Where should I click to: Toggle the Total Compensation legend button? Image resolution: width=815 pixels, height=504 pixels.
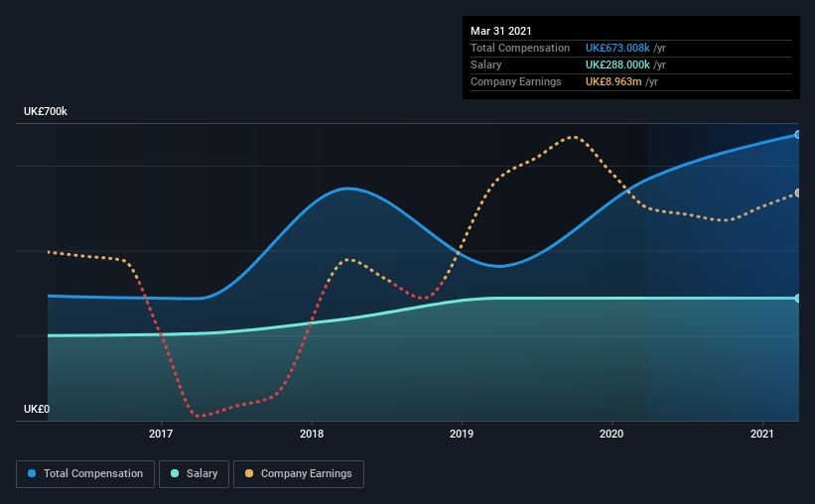click(85, 474)
